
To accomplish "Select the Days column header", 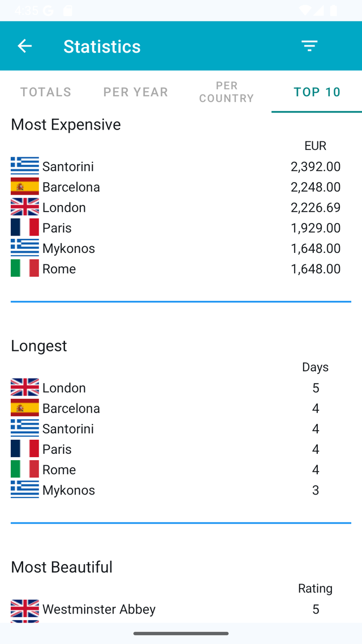I will coord(315,367).
